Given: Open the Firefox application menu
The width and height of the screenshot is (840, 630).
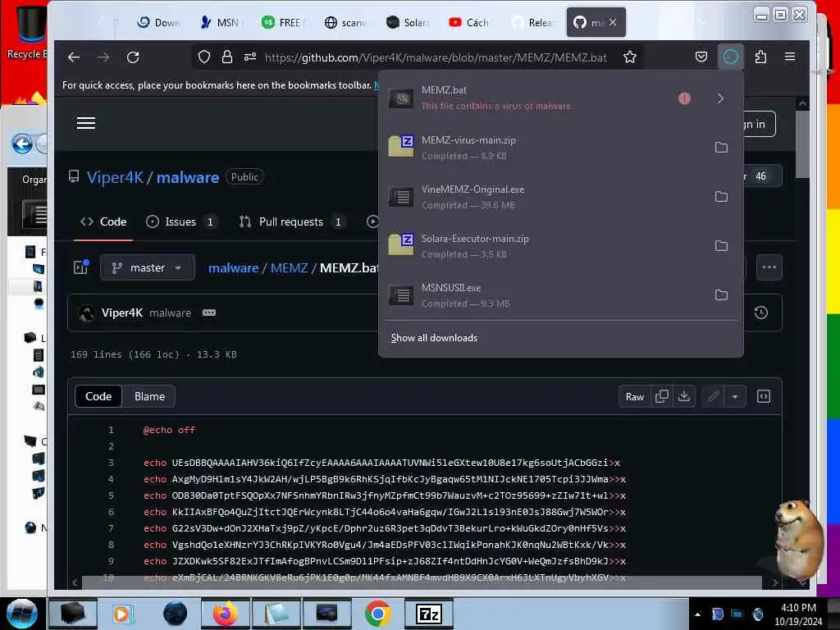Looking at the screenshot, I should [x=790, y=57].
